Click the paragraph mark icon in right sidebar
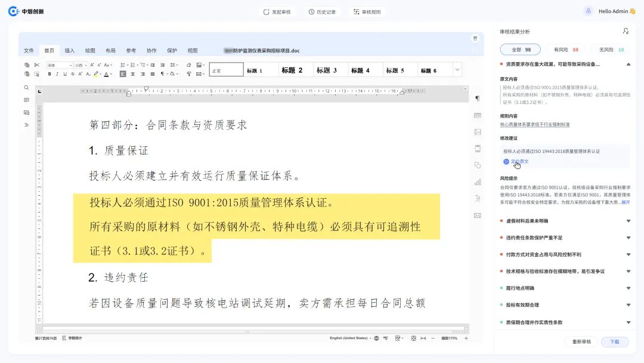Viewport: 644px width, 363px height. click(x=477, y=99)
